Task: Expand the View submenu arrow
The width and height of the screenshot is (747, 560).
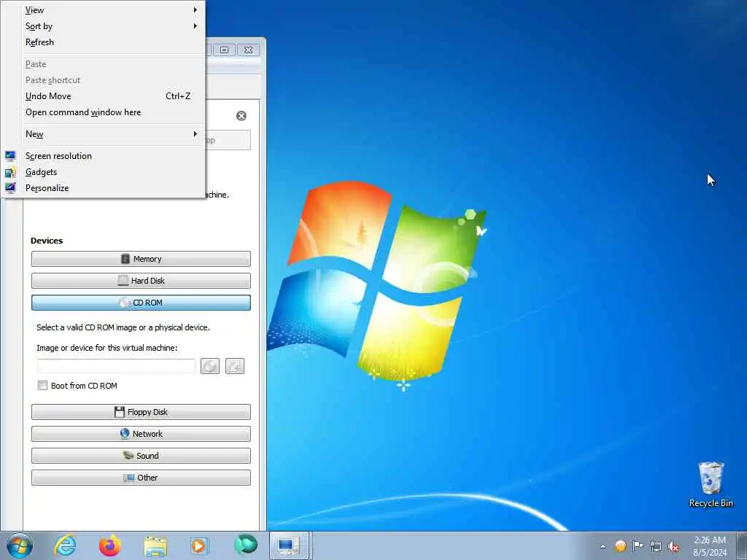Action: coord(195,10)
